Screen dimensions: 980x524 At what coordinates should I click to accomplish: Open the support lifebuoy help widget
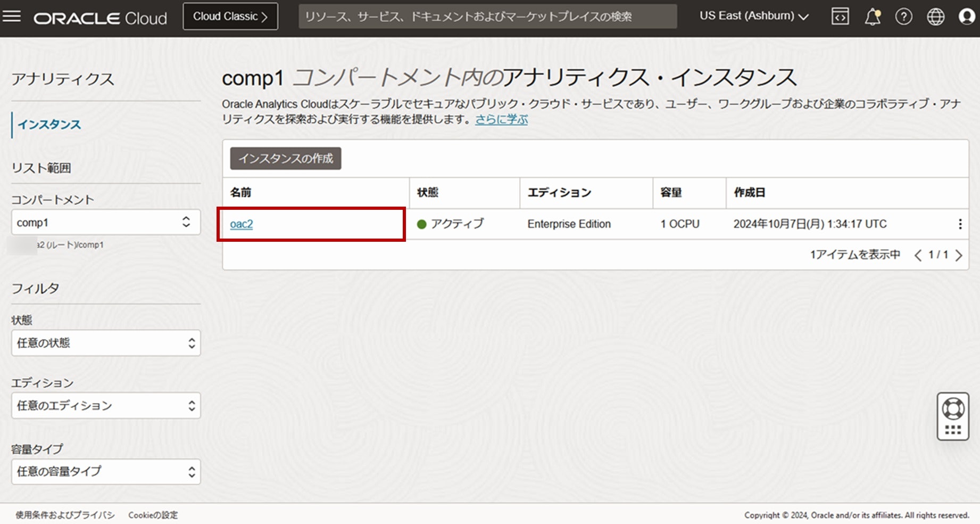point(953,416)
